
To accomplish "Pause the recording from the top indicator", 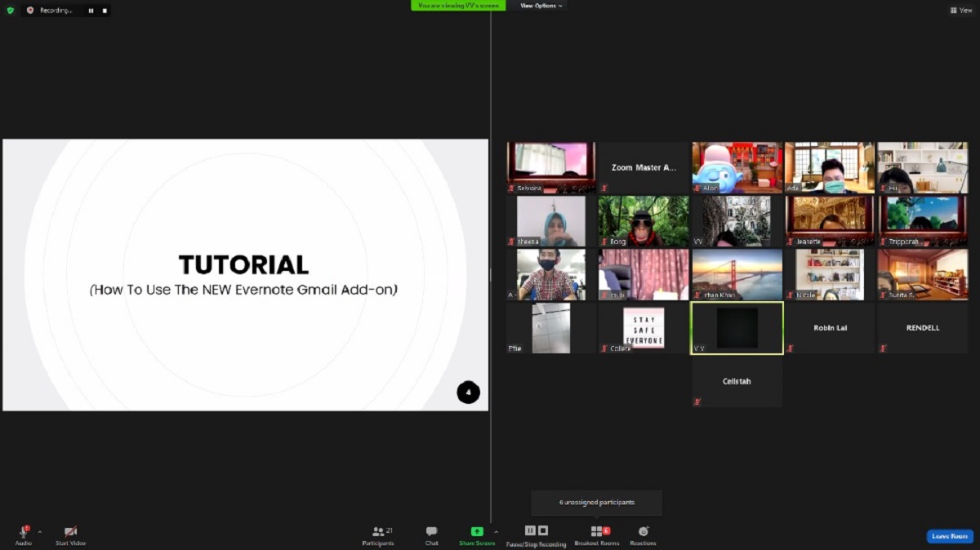I will [x=91, y=11].
